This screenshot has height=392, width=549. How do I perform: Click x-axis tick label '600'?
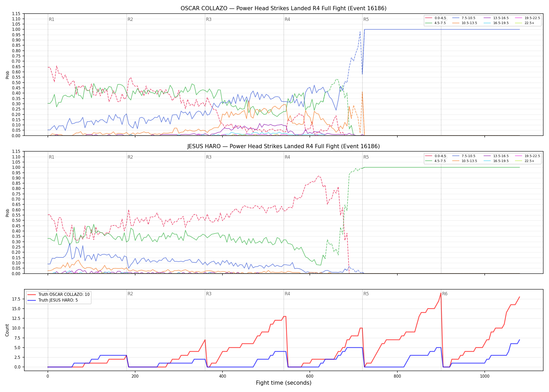(x=310, y=376)
